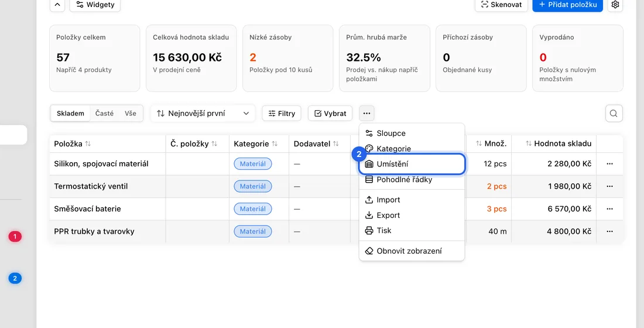Open the Widgety settings button
The height and width of the screenshot is (328, 644).
(x=95, y=5)
